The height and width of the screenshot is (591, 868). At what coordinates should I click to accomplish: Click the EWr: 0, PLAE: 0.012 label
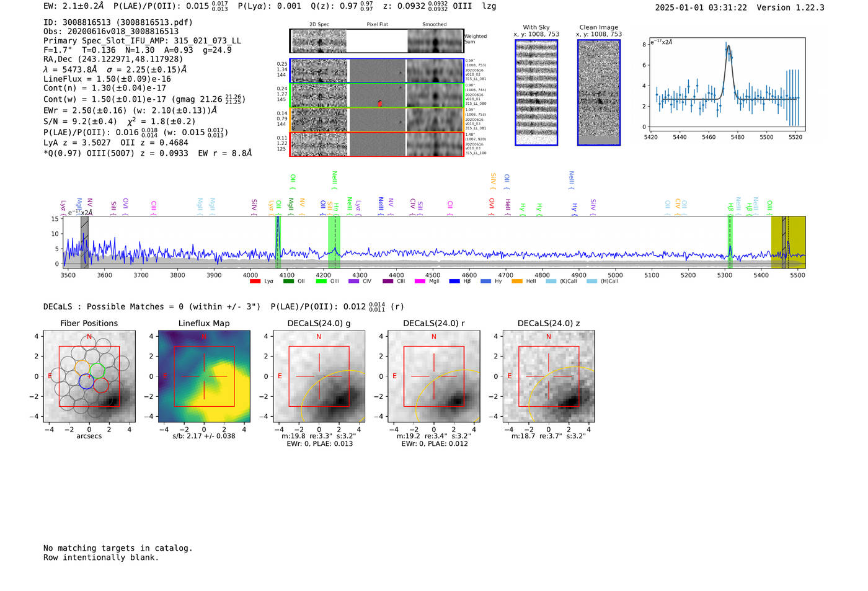click(435, 444)
